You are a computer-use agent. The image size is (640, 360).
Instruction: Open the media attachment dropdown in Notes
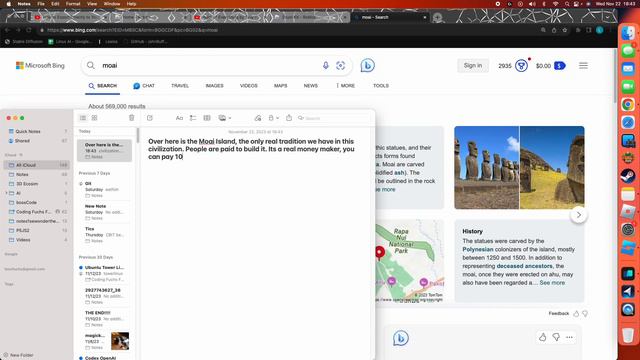tap(224, 118)
